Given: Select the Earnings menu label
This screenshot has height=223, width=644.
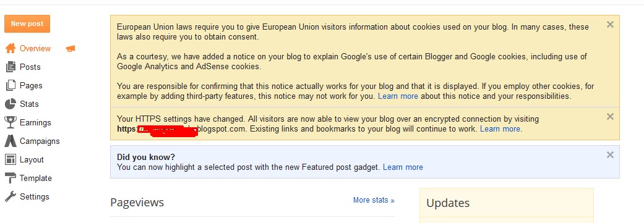Looking at the screenshot, I should (35, 122).
